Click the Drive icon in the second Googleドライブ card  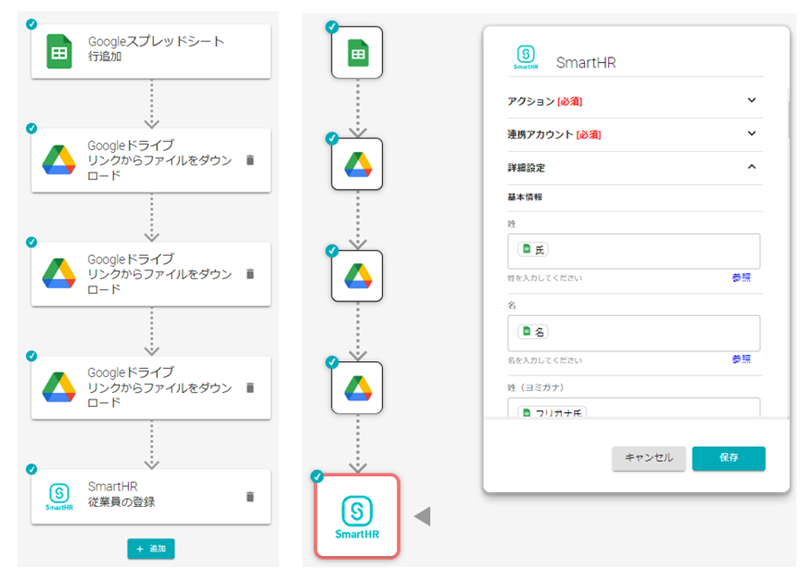click(x=59, y=273)
